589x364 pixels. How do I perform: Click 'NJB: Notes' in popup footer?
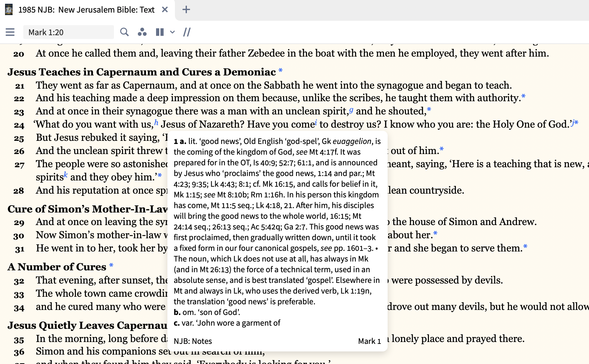point(193,341)
